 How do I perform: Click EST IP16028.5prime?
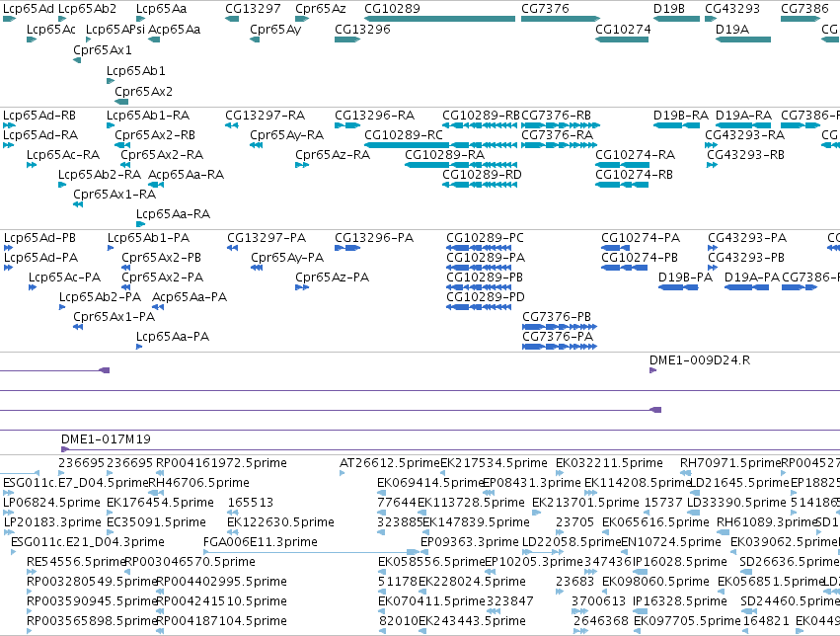click(680, 562)
